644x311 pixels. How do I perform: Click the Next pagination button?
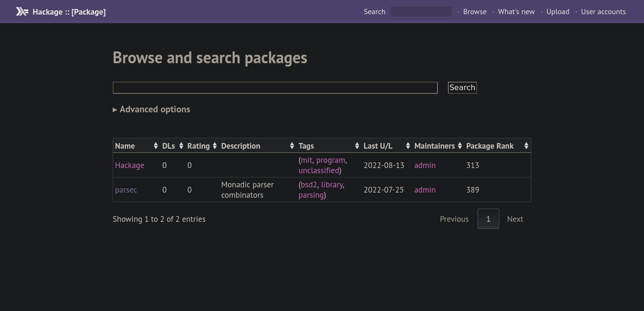tap(515, 219)
